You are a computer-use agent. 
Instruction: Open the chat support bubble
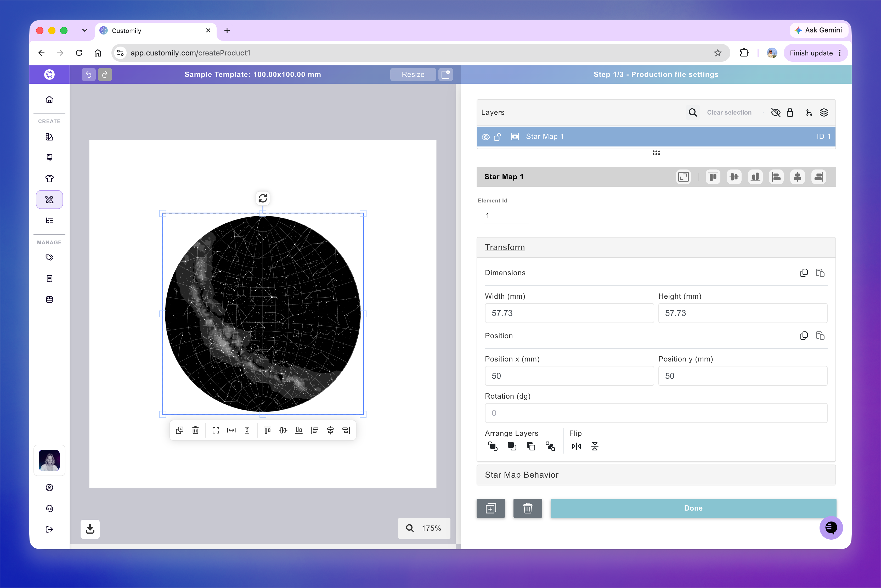(831, 528)
